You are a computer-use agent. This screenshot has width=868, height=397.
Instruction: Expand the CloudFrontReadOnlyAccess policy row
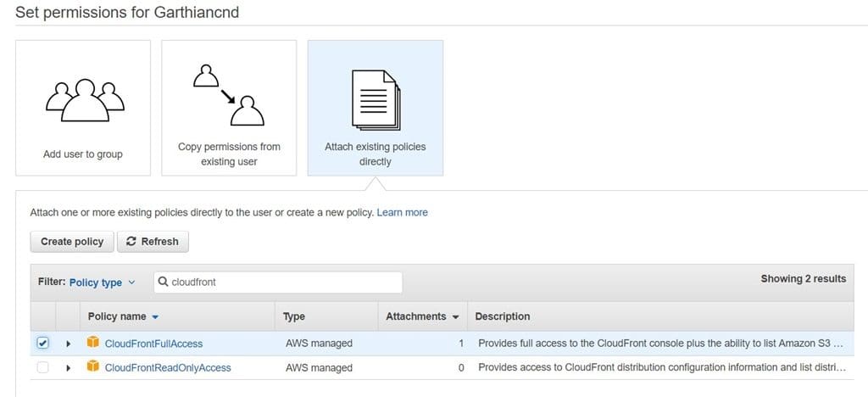(x=69, y=367)
